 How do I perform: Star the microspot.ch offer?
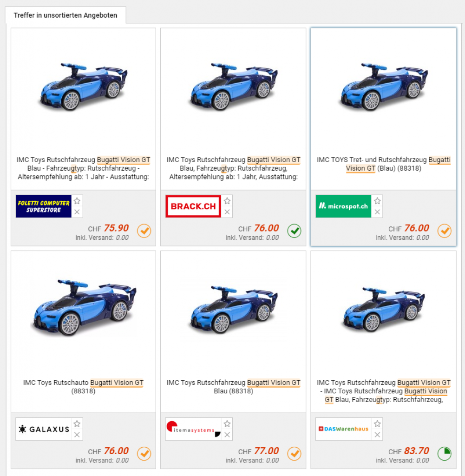pos(377,201)
